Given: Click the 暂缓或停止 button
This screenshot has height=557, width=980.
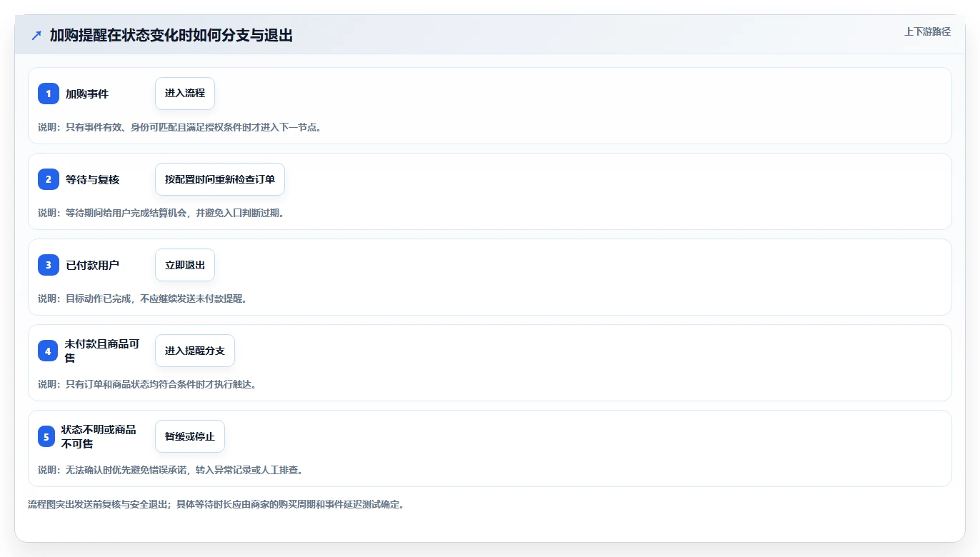Looking at the screenshot, I should pos(190,436).
